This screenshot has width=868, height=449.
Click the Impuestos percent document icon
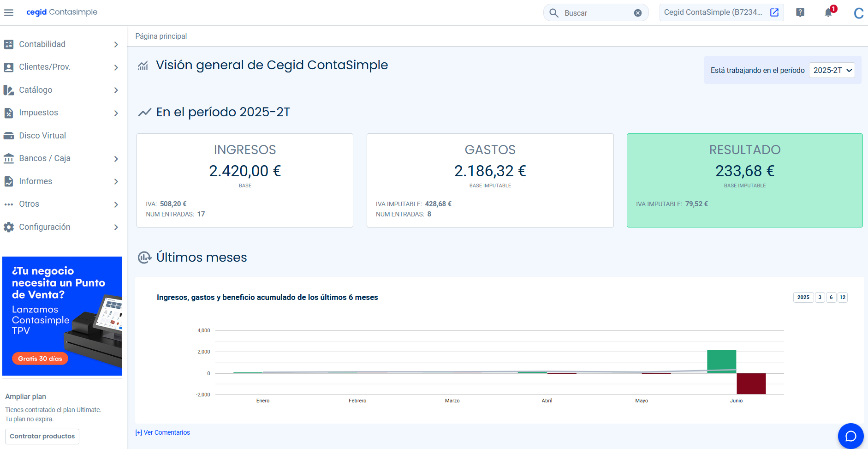tap(9, 113)
